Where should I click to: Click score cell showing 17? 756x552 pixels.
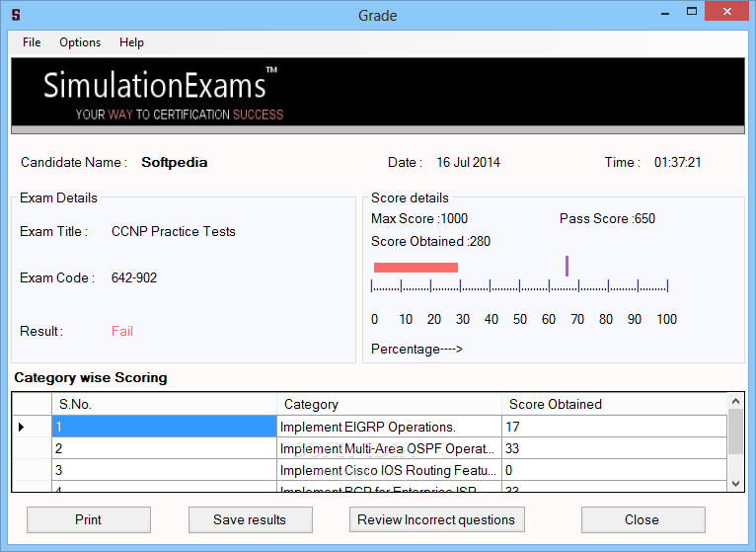tap(614, 427)
